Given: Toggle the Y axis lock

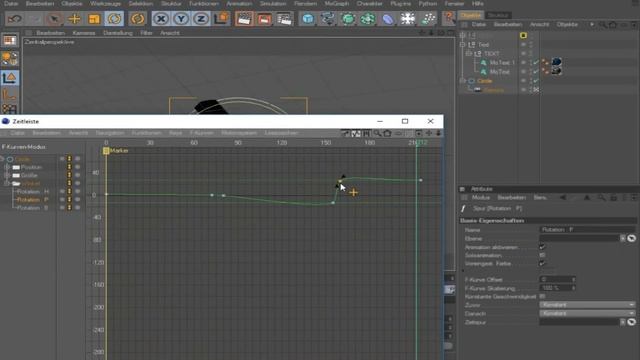Looking at the screenshot, I should point(181,19).
